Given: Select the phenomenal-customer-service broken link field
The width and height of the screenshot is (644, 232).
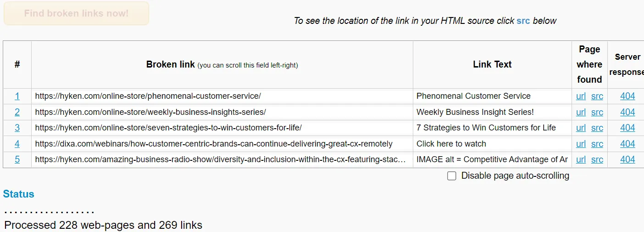Looking at the screenshot, I should (x=222, y=96).
